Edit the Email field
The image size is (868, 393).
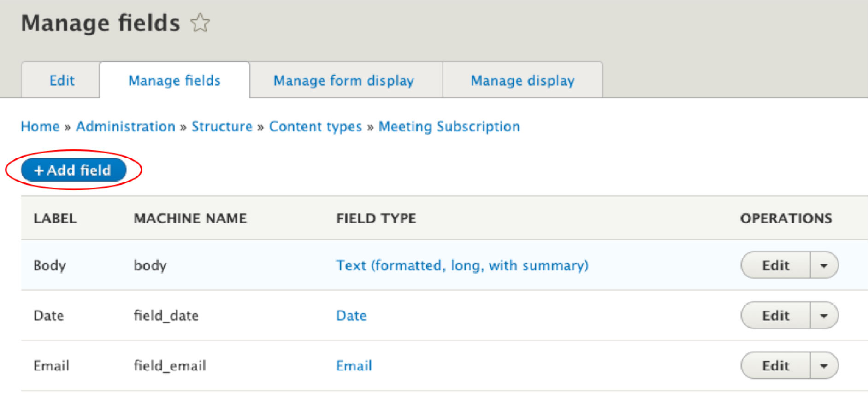click(775, 366)
